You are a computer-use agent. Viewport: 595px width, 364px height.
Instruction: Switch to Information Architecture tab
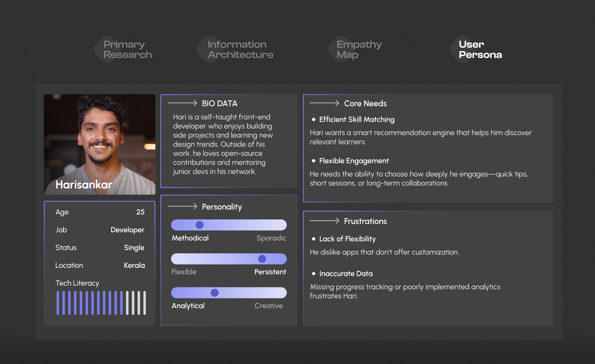click(236, 50)
